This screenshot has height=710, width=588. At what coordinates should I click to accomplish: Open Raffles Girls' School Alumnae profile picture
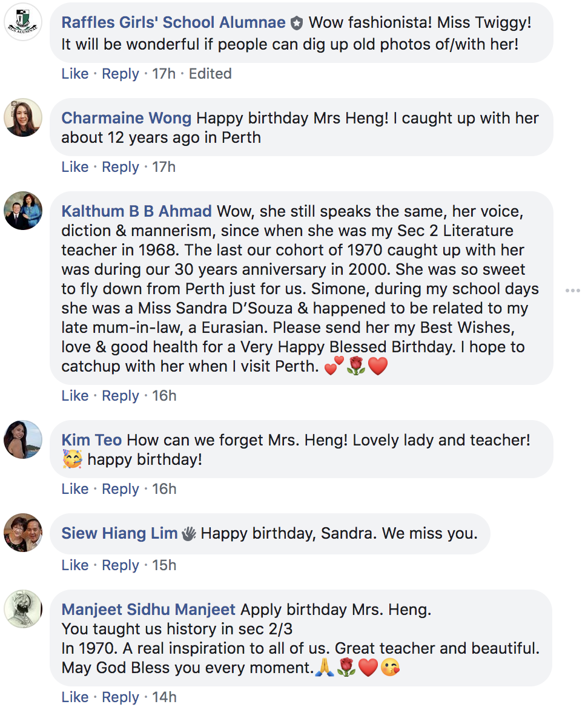coord(23,22)
